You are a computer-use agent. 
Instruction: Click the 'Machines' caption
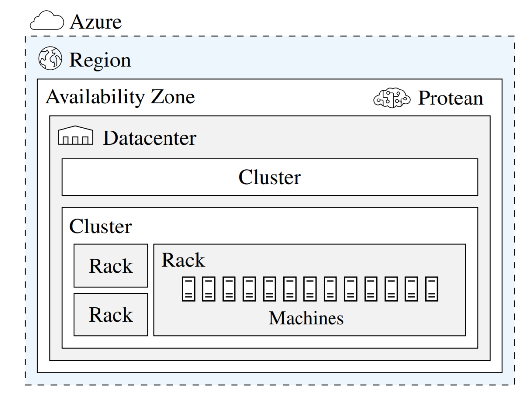click(x=306, y=318)
